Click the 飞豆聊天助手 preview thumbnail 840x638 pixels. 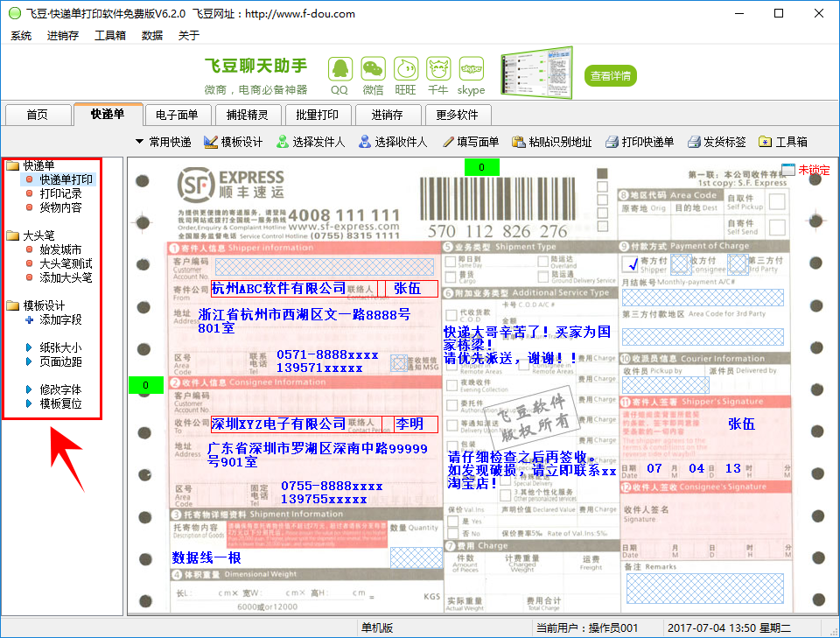tap(536, 73)
